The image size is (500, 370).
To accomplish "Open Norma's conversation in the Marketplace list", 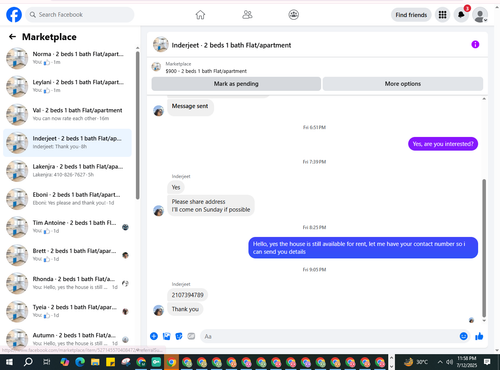I will [67, 58].
